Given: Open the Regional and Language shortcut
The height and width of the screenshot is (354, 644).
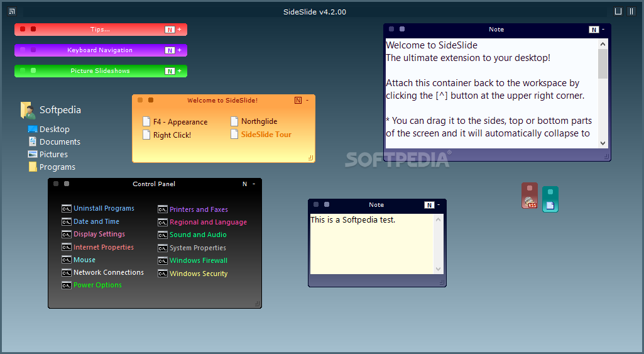Looking at the screenshot, I should 208,223.
